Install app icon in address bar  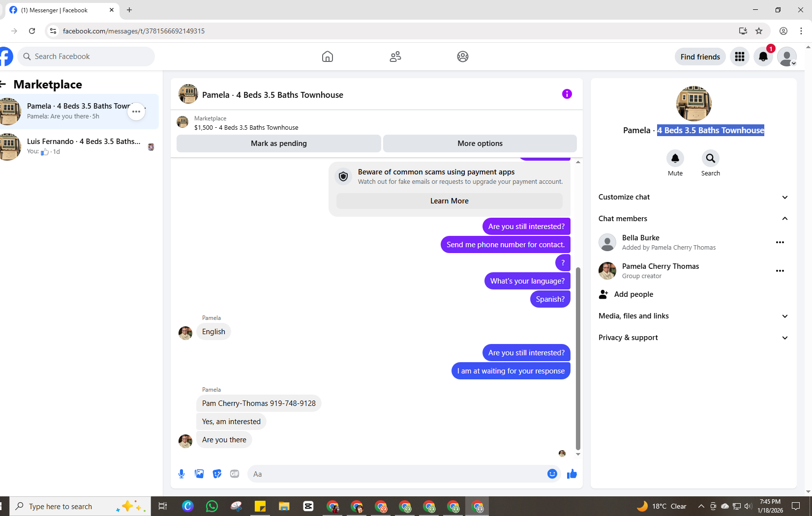pyautogui.click(x=743, y=31)
